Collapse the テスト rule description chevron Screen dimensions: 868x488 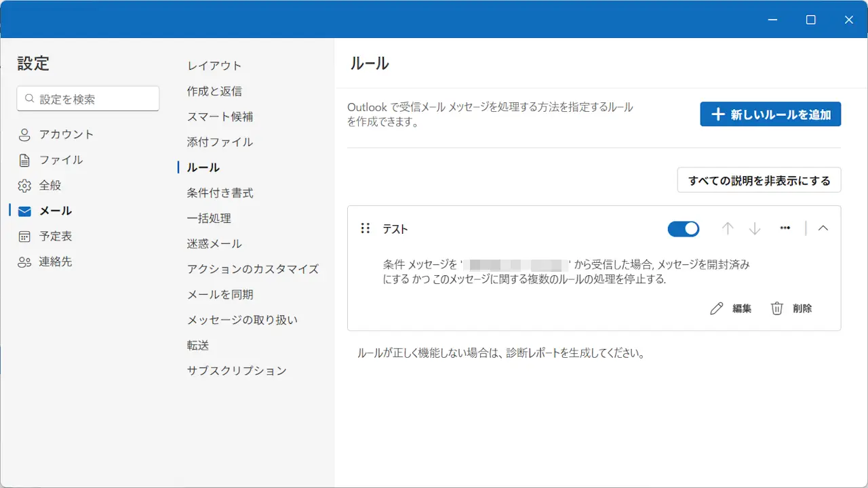823,228
